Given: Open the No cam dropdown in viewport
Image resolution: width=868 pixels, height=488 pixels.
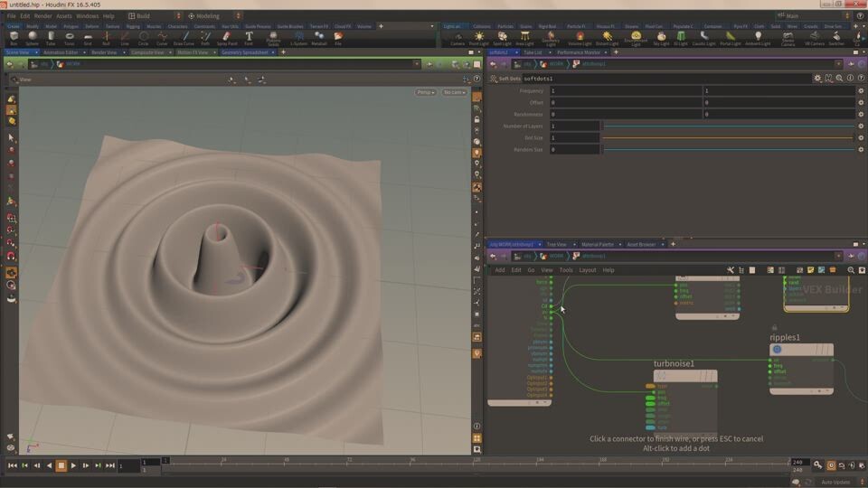Looking at the screenshot, I should point(453,92).
